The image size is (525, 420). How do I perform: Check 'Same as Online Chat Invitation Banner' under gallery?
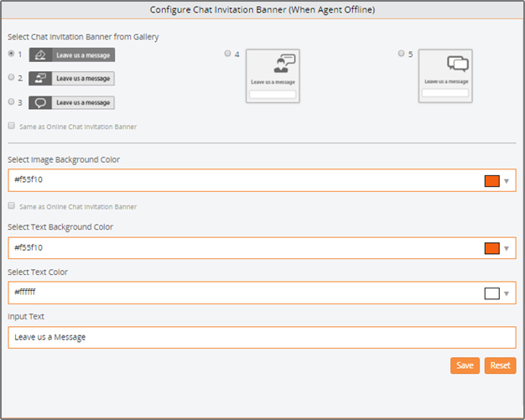12,126
